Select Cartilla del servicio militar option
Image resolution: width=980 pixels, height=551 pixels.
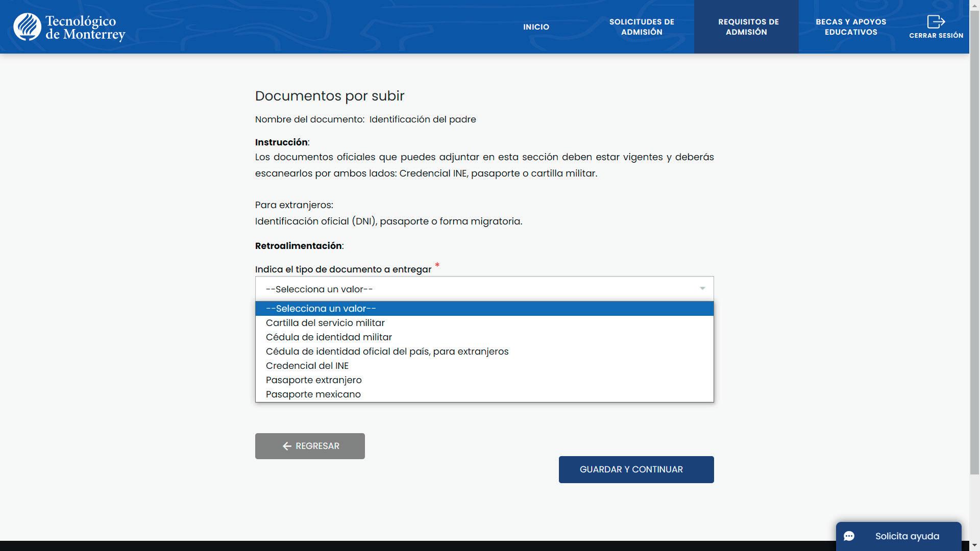325,323
